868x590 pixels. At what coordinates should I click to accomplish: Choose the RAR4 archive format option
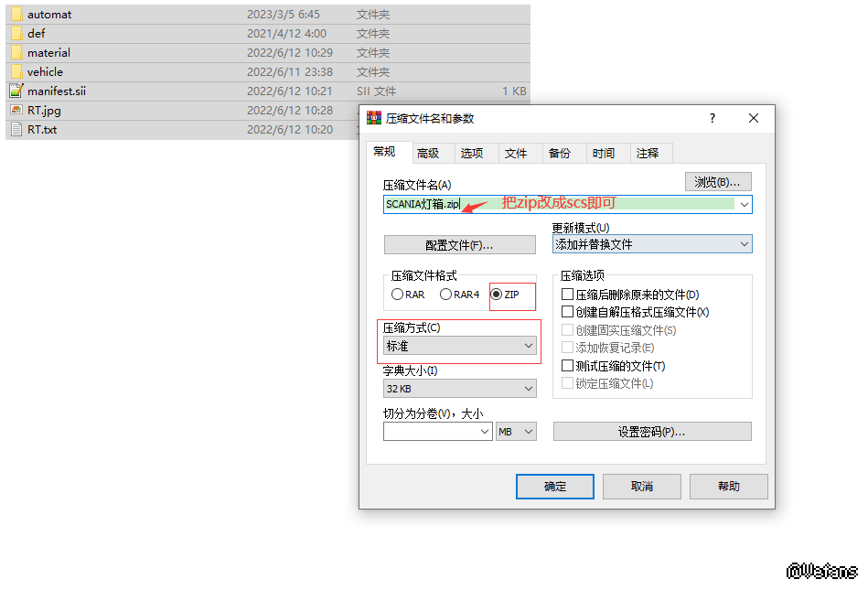point(446,295)
